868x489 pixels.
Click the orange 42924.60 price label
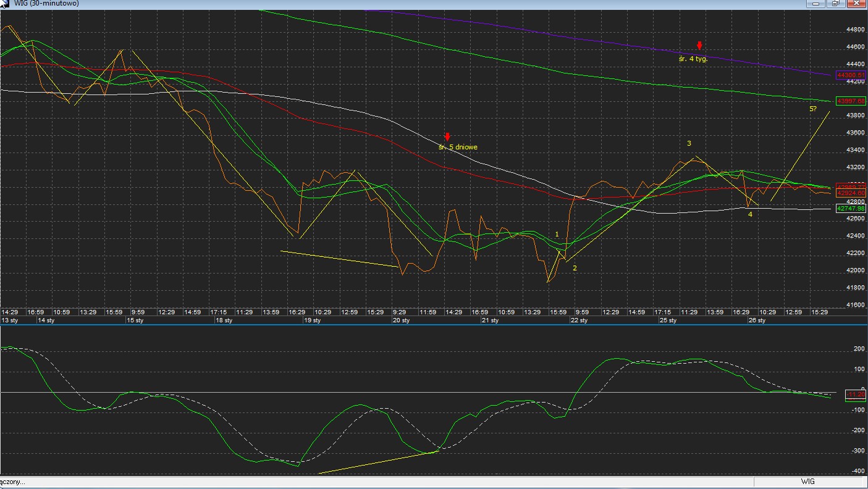coord(851,194)
